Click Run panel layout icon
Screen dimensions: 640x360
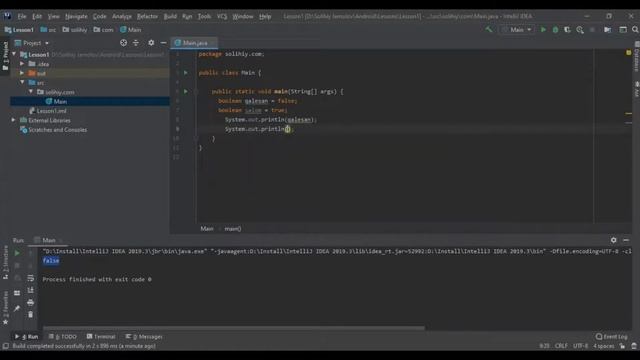pos(17,293)
